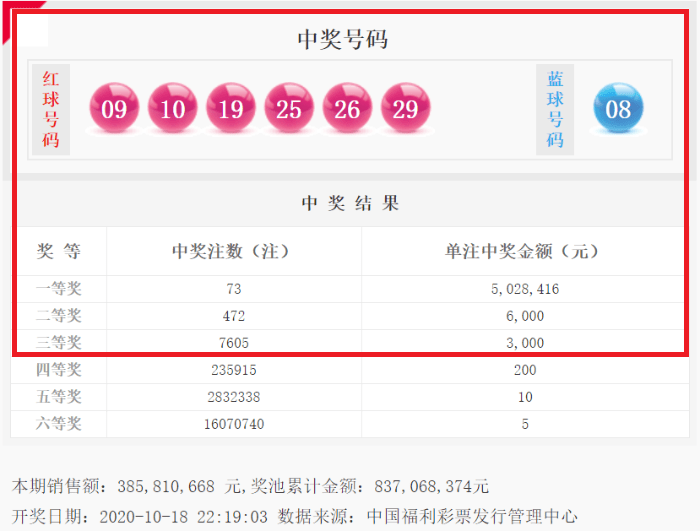
Task: Click the red ball numbered 10
Action: [x=173, y=108]
